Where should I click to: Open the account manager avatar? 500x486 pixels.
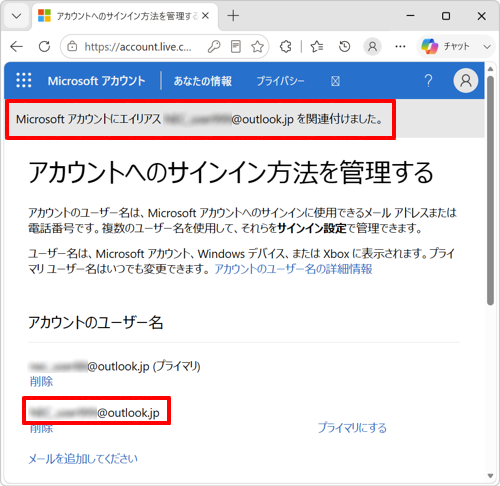coord(466,81)
